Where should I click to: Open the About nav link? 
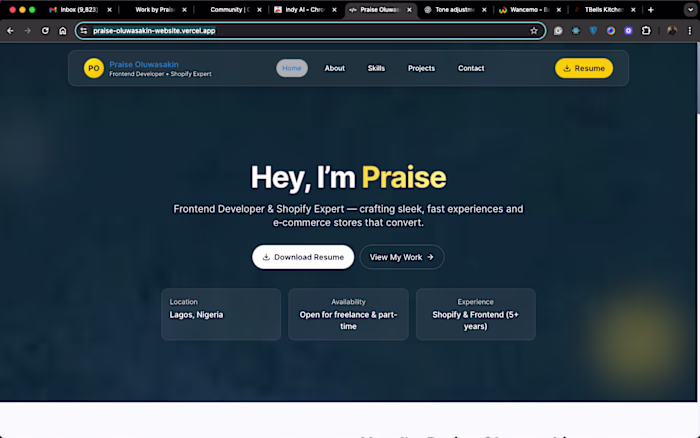pos(334,68)
